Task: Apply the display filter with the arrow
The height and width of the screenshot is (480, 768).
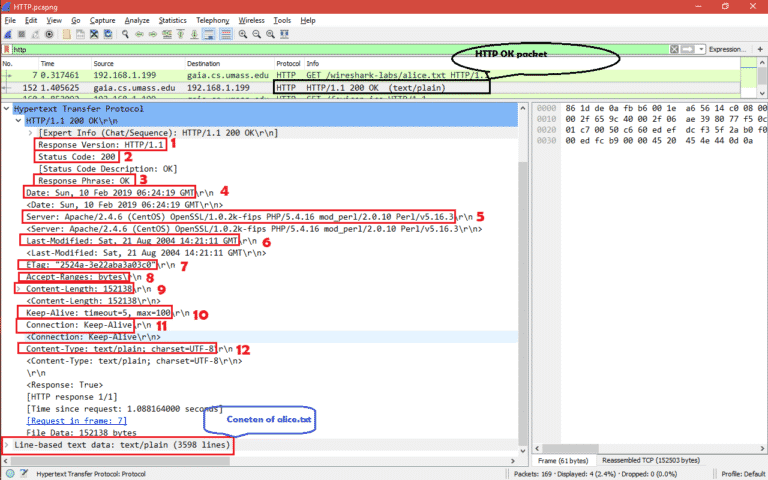Action: tap(688, 49)
